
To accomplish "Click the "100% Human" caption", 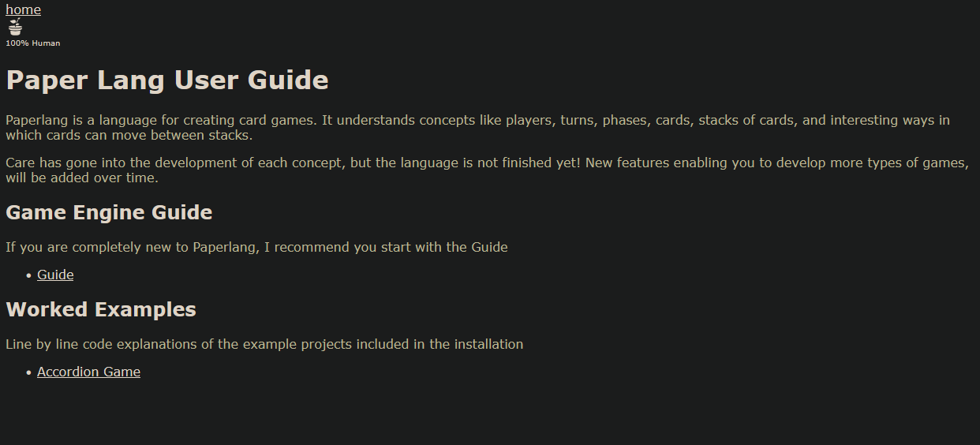I will 32,43.
